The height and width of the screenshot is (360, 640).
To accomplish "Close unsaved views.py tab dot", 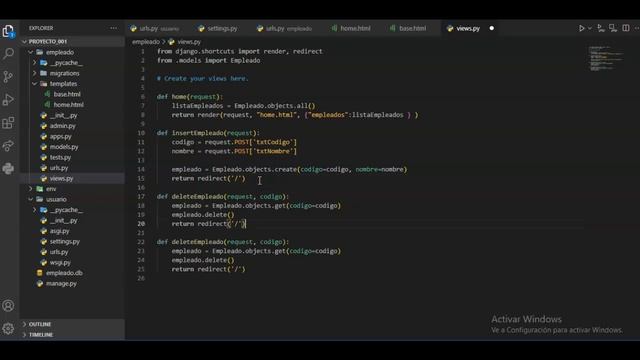I will pos(491,28).
